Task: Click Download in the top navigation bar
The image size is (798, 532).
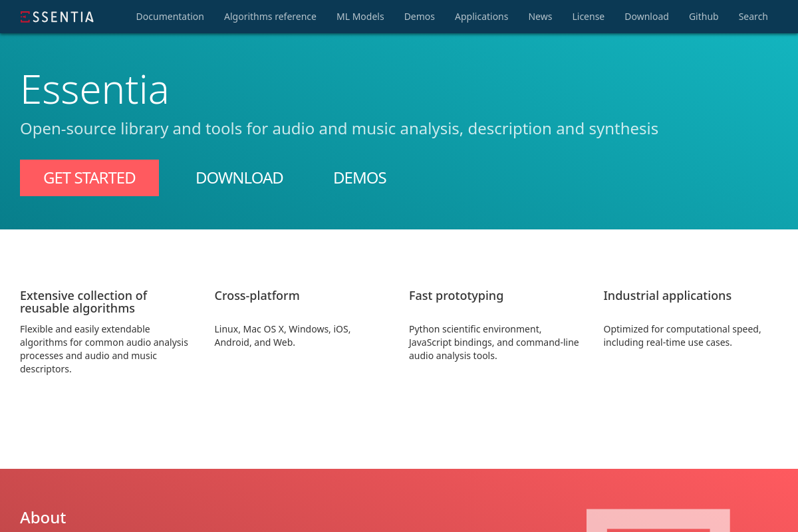Action: 646,17
